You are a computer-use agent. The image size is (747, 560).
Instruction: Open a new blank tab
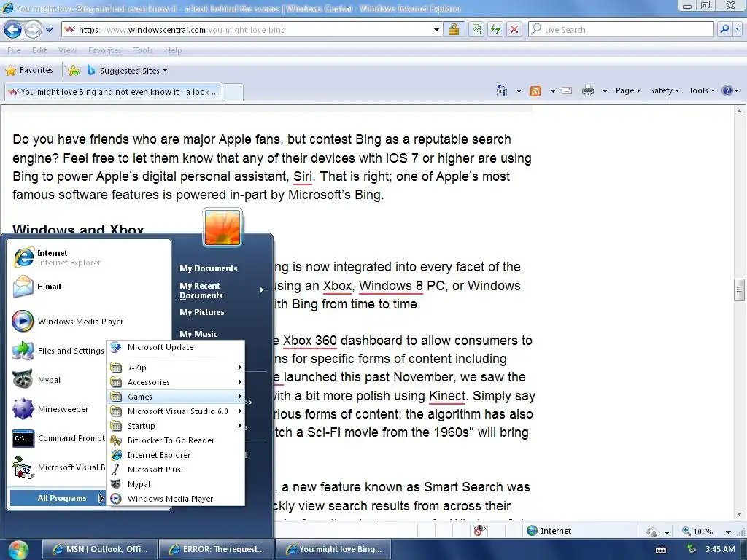pos(233,92)
